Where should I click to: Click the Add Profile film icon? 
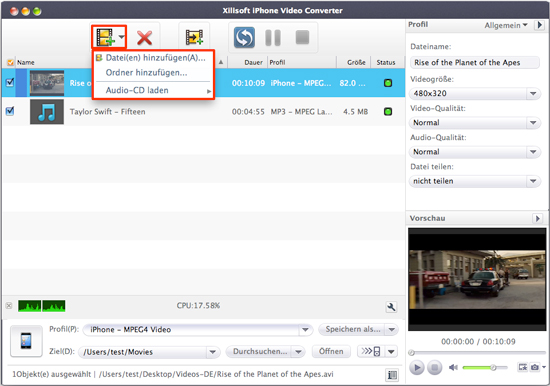coord(194,37)
